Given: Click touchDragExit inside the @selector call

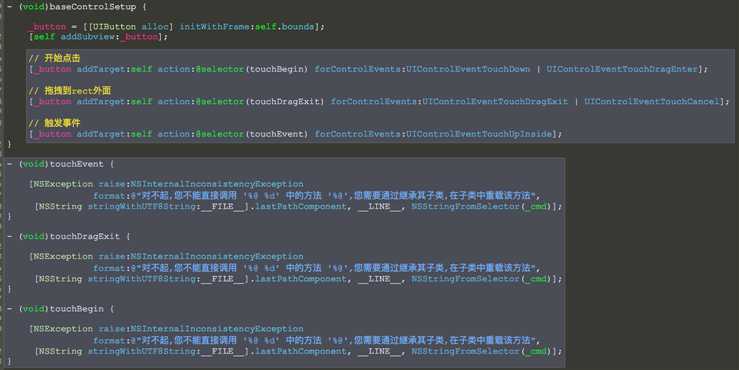Looking at the screenshot, I should (x=284, y=101).
